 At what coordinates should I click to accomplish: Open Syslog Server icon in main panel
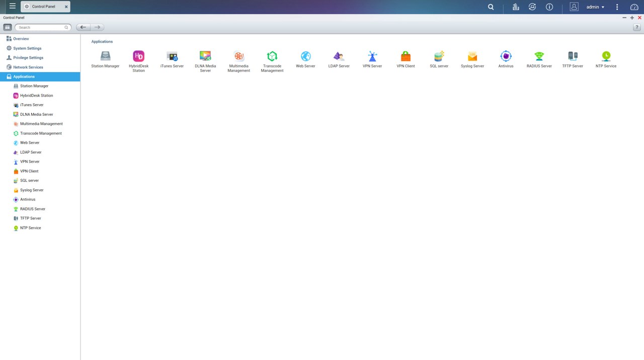pos(472,56)
